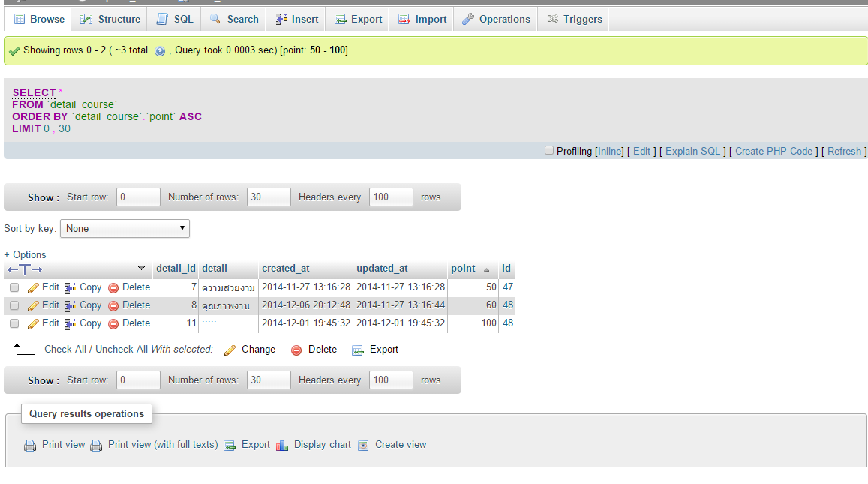
Task: Go to the Search tab
Action: tap(233, 19)
